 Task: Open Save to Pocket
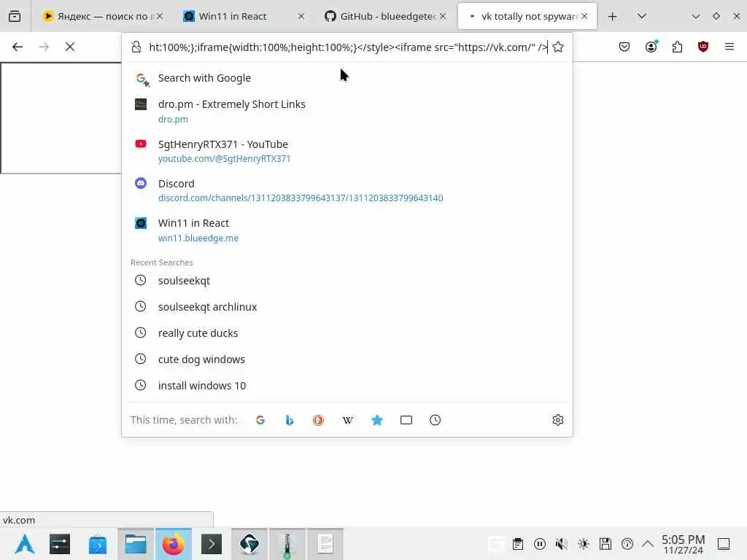click(624, 47)
